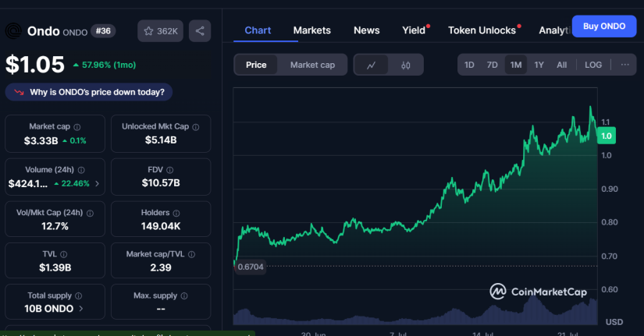The image size is (644, 336).
Task: Set chart range to All
Action: pyautogui.click(x=561, y=65)
